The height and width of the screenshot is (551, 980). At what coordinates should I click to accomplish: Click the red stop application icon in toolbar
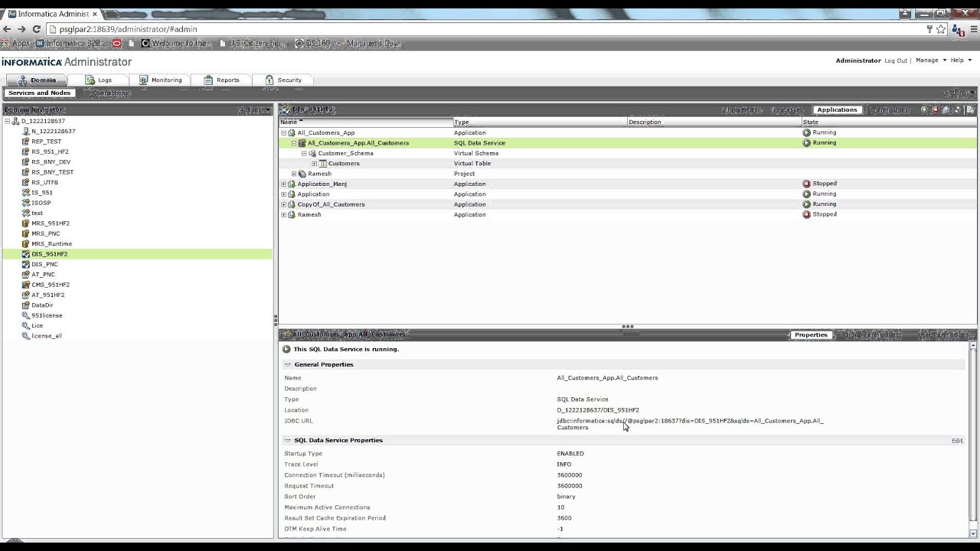(935, 110)
